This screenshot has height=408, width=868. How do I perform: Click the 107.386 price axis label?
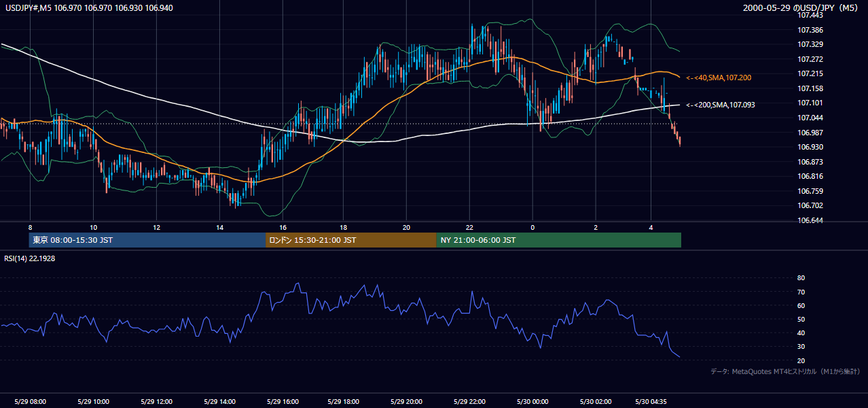pos(811,30)
